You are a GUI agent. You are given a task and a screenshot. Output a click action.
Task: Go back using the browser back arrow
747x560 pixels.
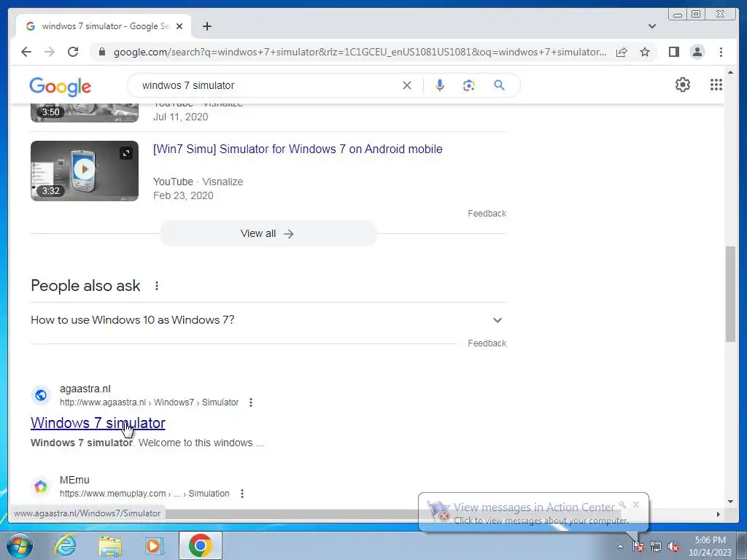[x=26, y=52]
